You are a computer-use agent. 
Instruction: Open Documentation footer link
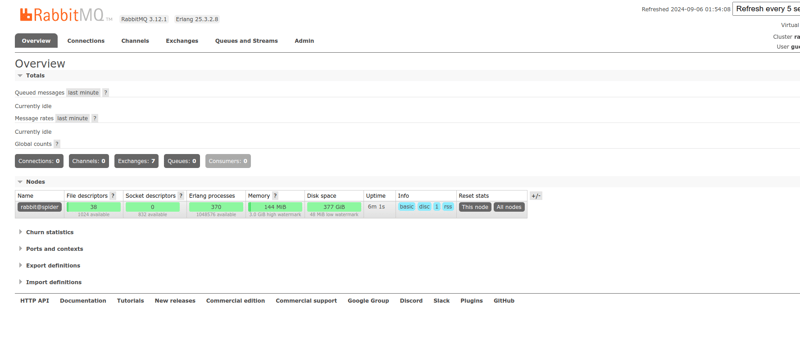[83, 301]
